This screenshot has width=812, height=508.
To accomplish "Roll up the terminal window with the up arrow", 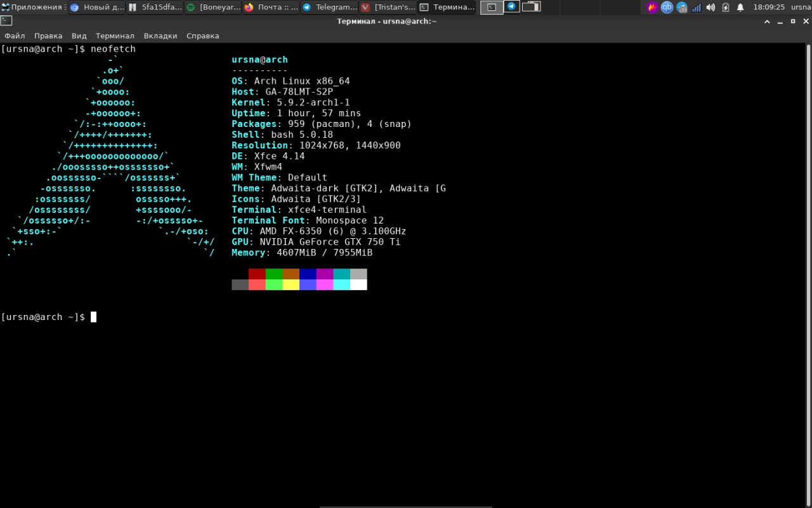I will tap(767, 21).
